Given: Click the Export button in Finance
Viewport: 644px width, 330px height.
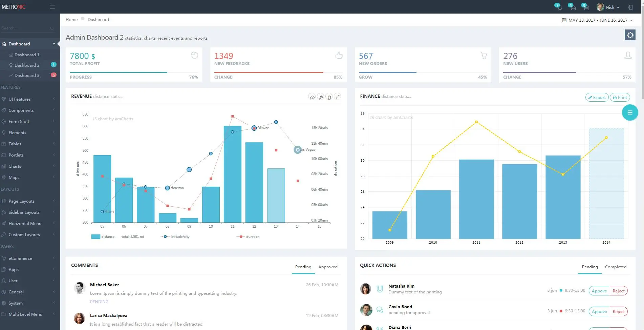Looking at the screenshot, I should click(x=597, y=97).
